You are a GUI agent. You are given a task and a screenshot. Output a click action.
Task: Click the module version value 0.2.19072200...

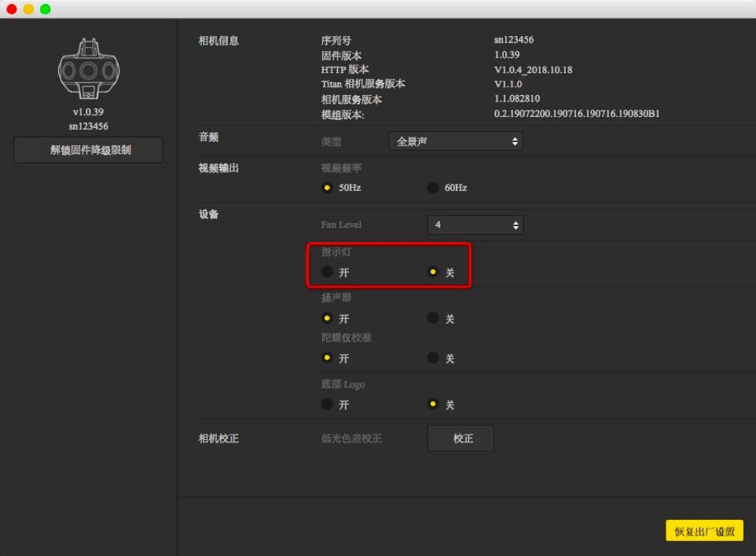[x=577, y=113]
